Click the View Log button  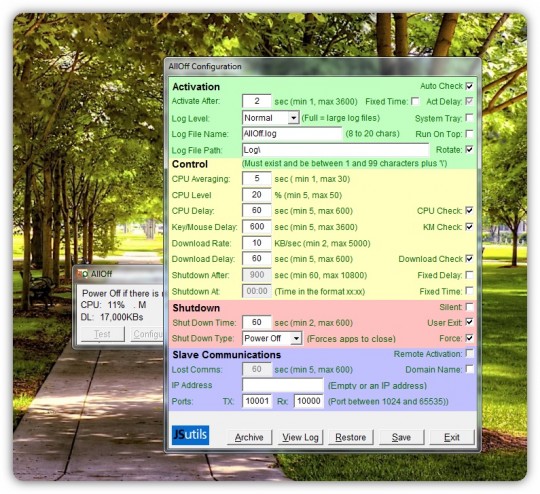pyautogui.click(x=300, y=437)
